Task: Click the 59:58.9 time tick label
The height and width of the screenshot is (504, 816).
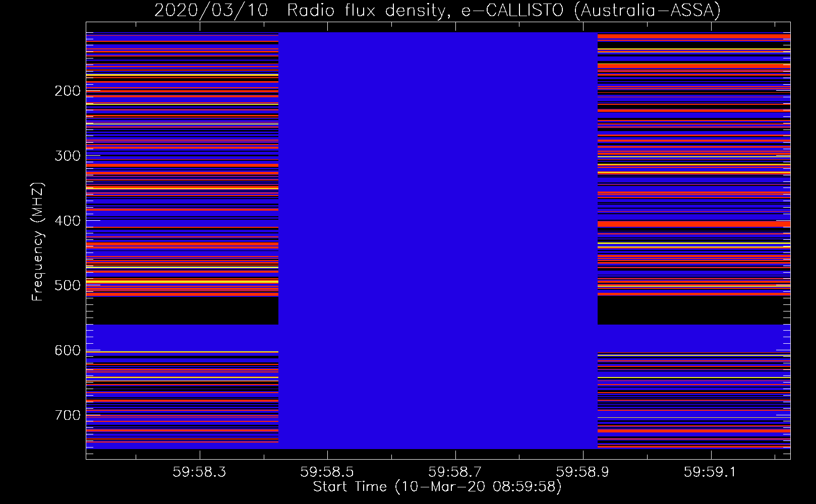Action: pos(582,472)
